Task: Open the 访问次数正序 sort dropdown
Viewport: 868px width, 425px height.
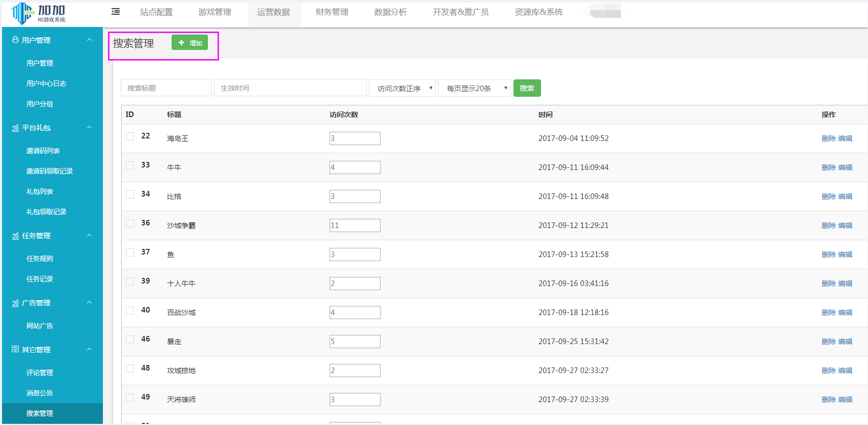Action: [x=402, y=88]
